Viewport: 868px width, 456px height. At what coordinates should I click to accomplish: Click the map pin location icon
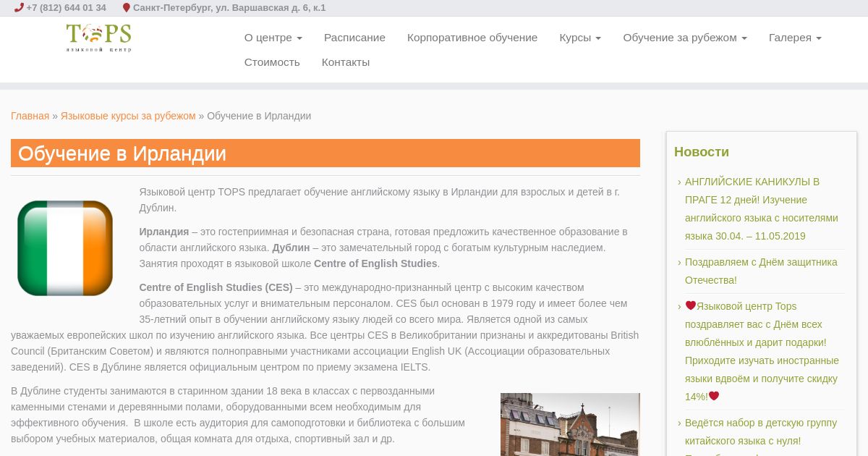pos(127,8)
